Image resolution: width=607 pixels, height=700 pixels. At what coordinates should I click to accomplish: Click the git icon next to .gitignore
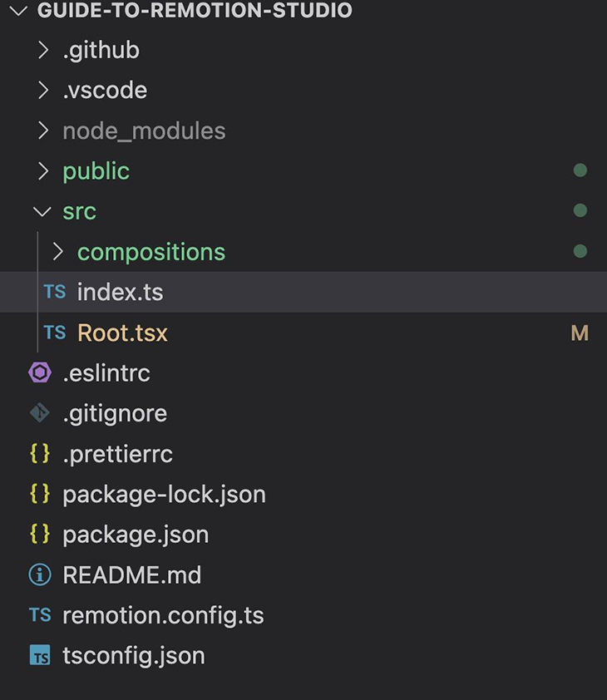tap(39, 413)
